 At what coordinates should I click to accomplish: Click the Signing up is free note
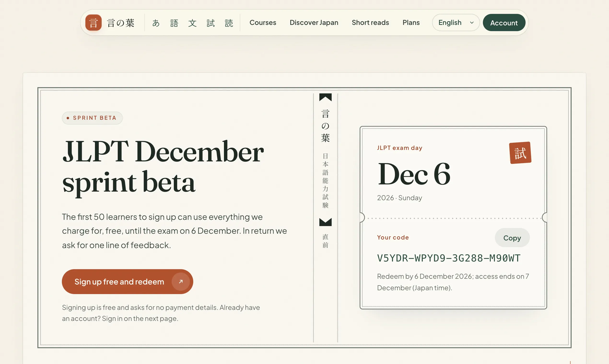[x=161, y=313]
